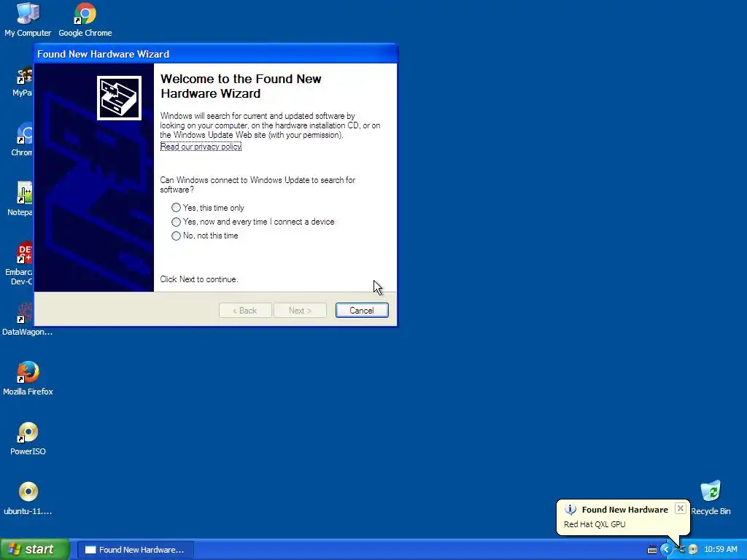This screenshot has width=747, height=560.
Task: Open the Read our privacy policy link
Action: pos(201,147)
